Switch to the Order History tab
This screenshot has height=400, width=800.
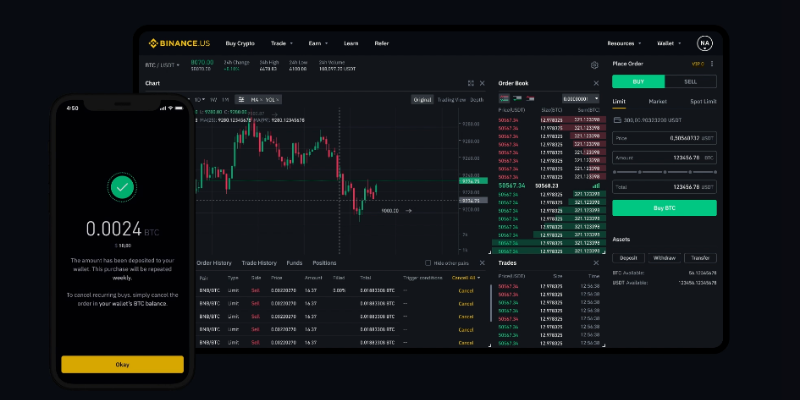point(214,263)
